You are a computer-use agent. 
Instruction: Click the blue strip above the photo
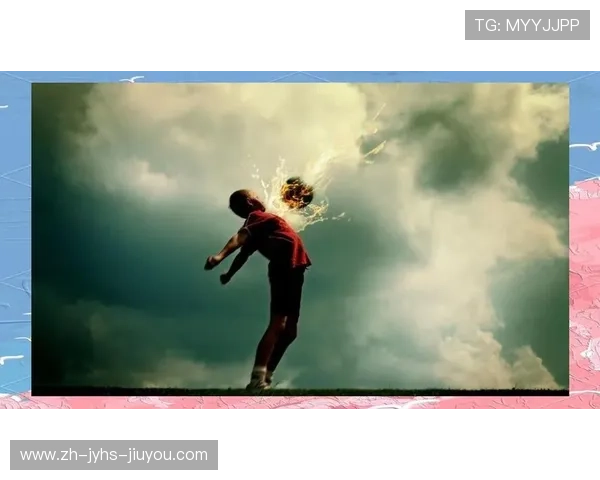[300, 76]
